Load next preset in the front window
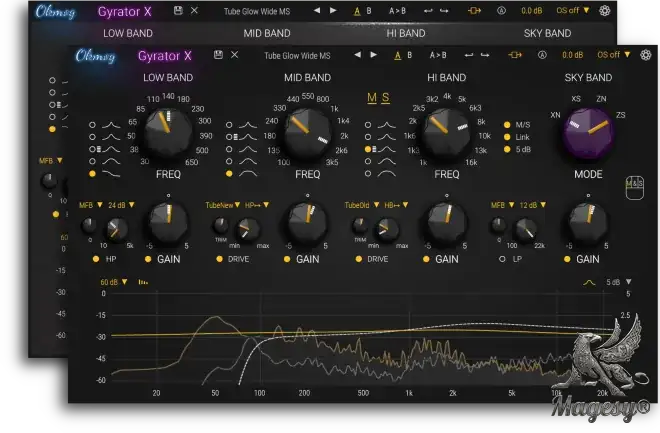 coord(373,55)
